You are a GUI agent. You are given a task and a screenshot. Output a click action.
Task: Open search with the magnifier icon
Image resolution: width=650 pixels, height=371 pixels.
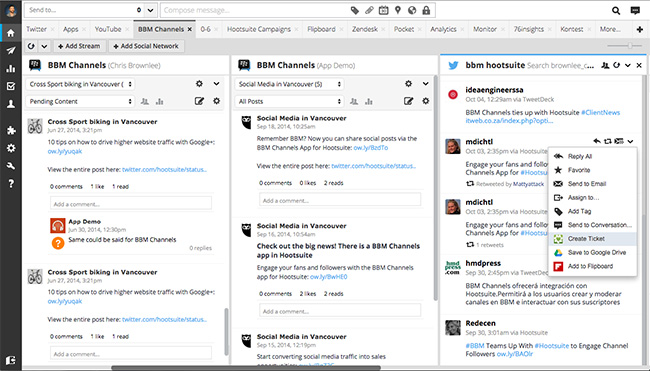[x=616, y=10]
